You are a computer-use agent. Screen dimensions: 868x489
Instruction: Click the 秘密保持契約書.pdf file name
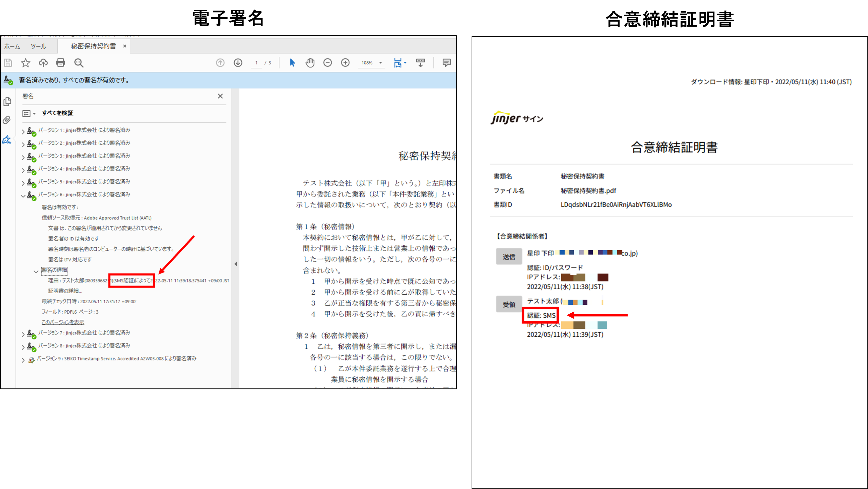coord(588,191)
